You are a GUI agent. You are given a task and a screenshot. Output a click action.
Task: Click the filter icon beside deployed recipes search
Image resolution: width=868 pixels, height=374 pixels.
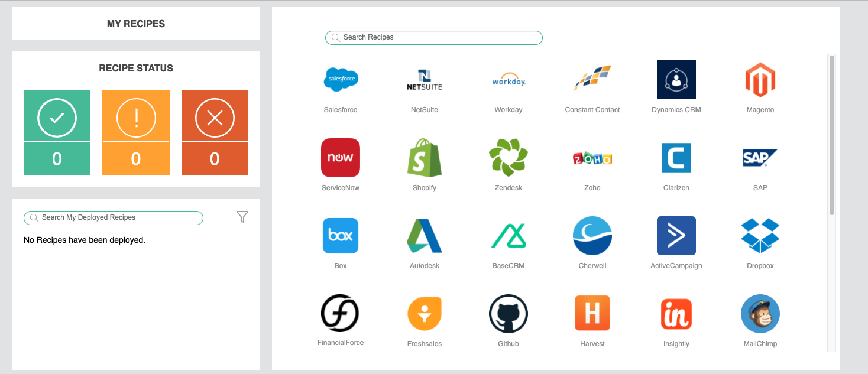242,217
